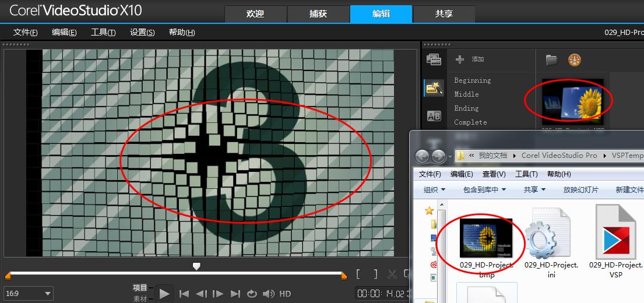Image resolution: width=644 pixels, height=303 pixels.
Task: Open the recent locations arrow beside Forward
Action: point(450,156)
